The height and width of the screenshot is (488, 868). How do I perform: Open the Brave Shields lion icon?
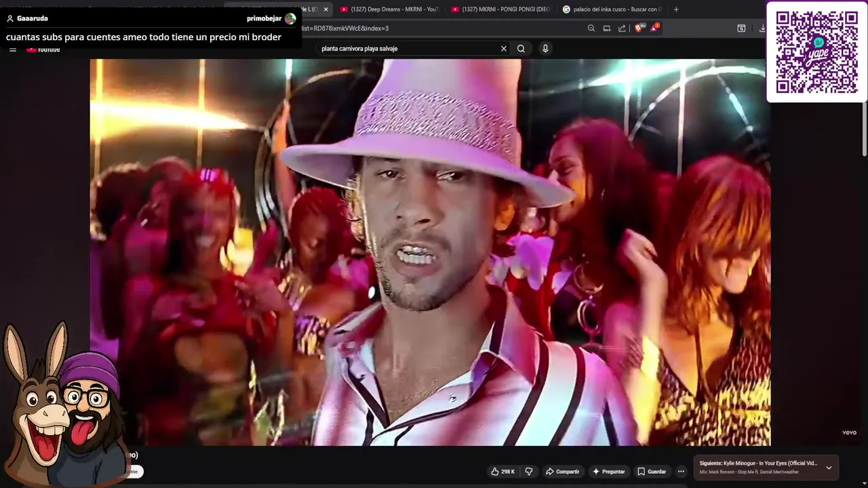tap(639, 28)
